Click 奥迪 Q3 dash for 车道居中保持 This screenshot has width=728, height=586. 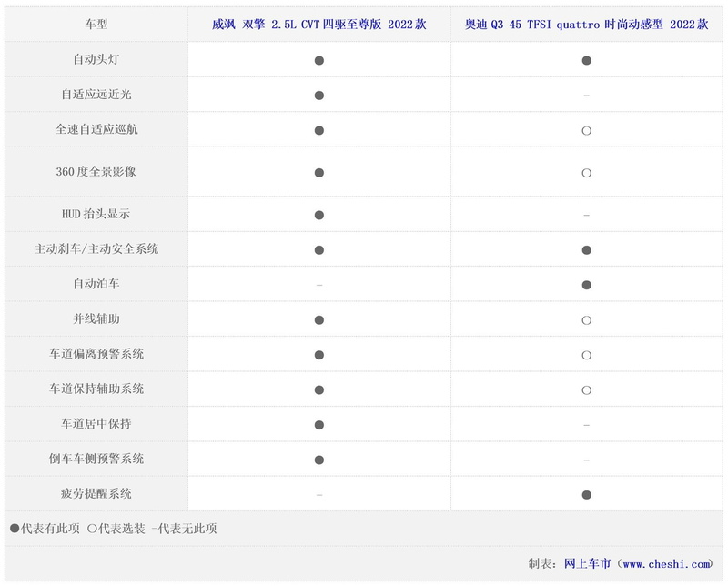pos(586,425)
